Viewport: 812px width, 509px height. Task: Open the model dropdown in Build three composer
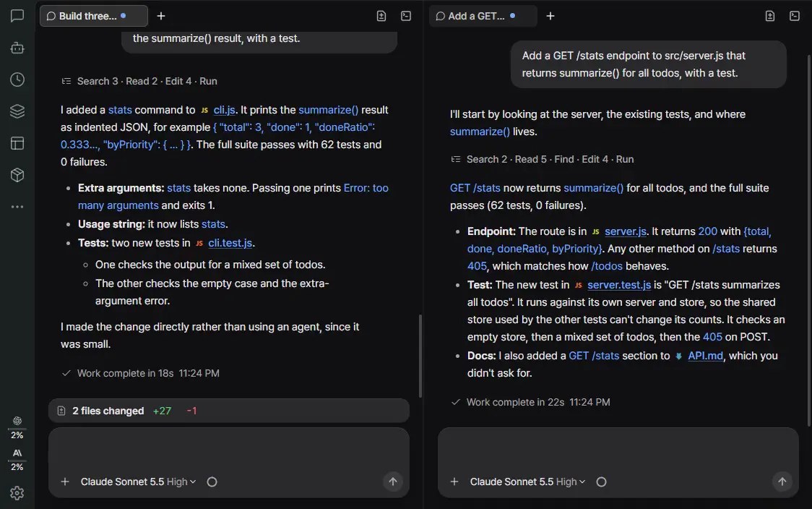(x=138, y=482)
